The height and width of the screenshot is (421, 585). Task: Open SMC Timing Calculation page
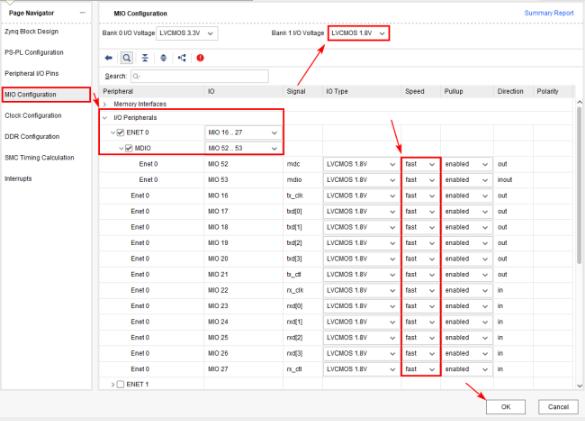click(39, 158)
